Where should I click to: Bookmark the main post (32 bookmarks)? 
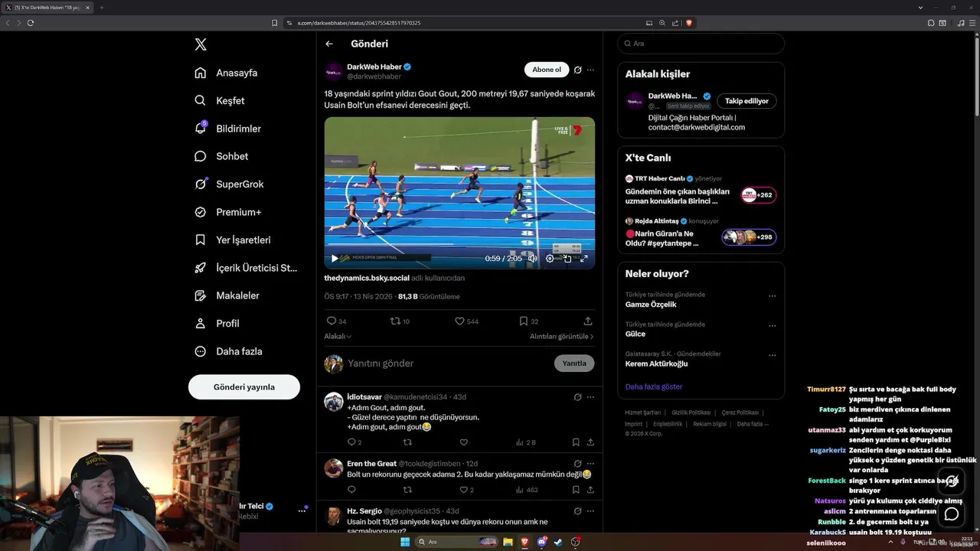click(x=528, y=321)
